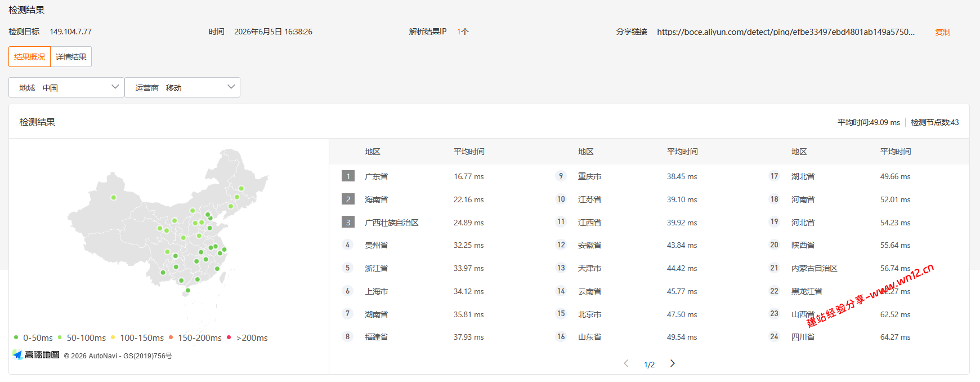Viewport: 980px width, 382px height.
Task: Click the 50-100ms legend label
Action: [x=86, y=338]
